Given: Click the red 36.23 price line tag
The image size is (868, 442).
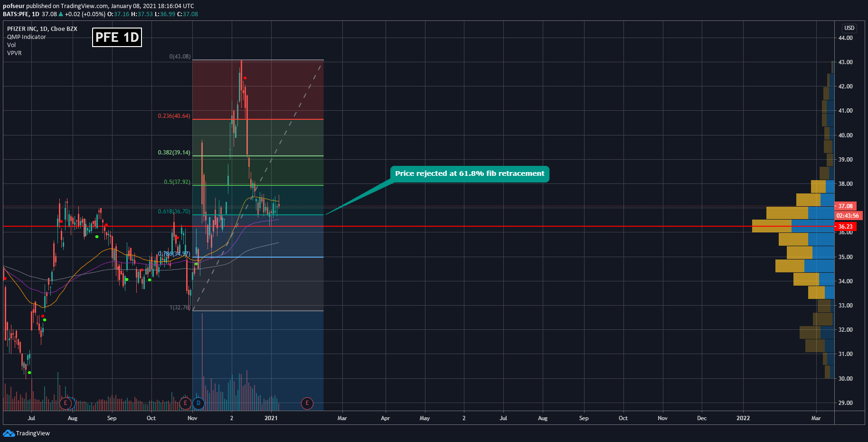Looking at the screenshot, I should 846,227.
